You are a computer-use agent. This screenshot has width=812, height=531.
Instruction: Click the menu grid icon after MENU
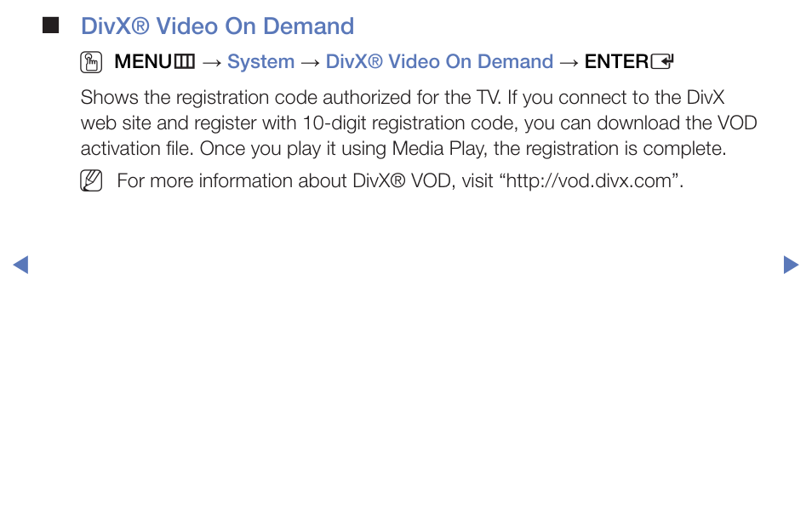[185, 61]
